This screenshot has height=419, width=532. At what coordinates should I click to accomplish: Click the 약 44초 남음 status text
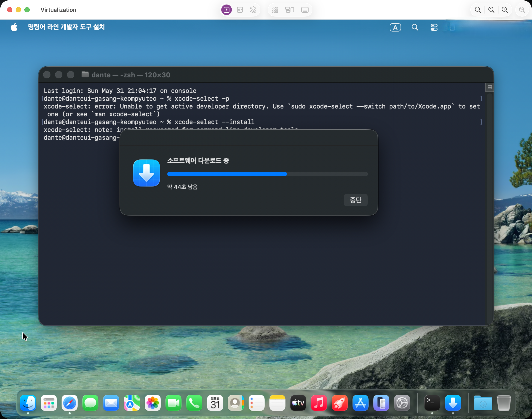coord(183,187)
